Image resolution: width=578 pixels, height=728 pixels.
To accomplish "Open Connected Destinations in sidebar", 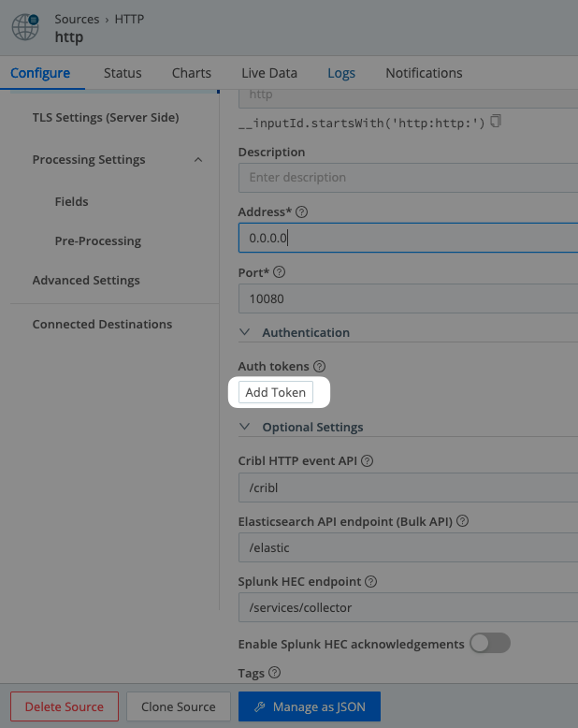I will point(102,325).
